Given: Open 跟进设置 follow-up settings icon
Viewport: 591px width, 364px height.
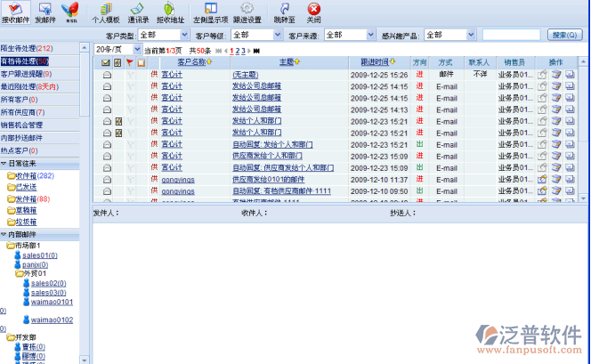Looking at the screenshot, I should tap(247, 12).
